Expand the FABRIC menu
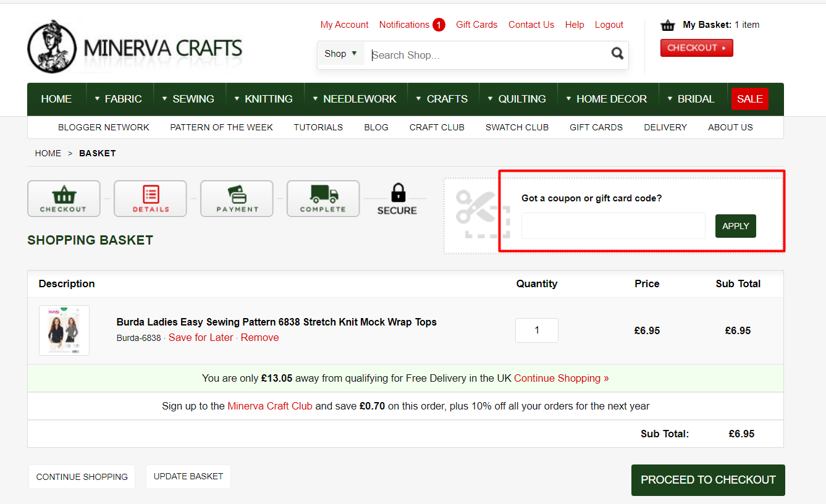 click(x=122, y=98)
